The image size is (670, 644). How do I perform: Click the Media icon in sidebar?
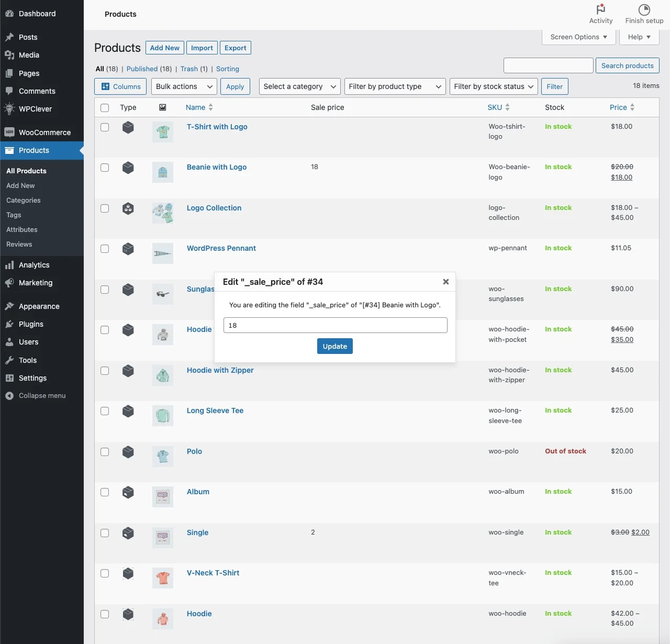coord(9,55)
